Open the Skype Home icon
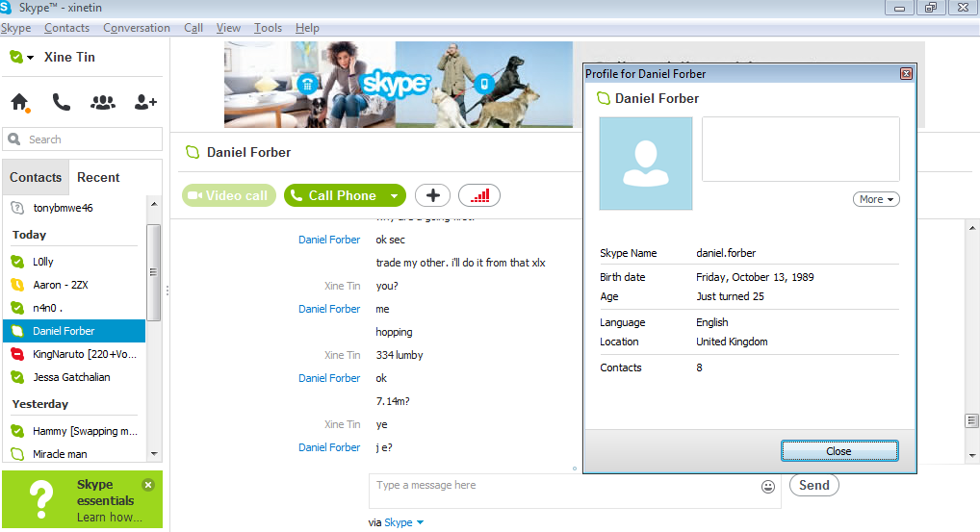This screenshot has width=980, height=532. (x=20, y=102)
